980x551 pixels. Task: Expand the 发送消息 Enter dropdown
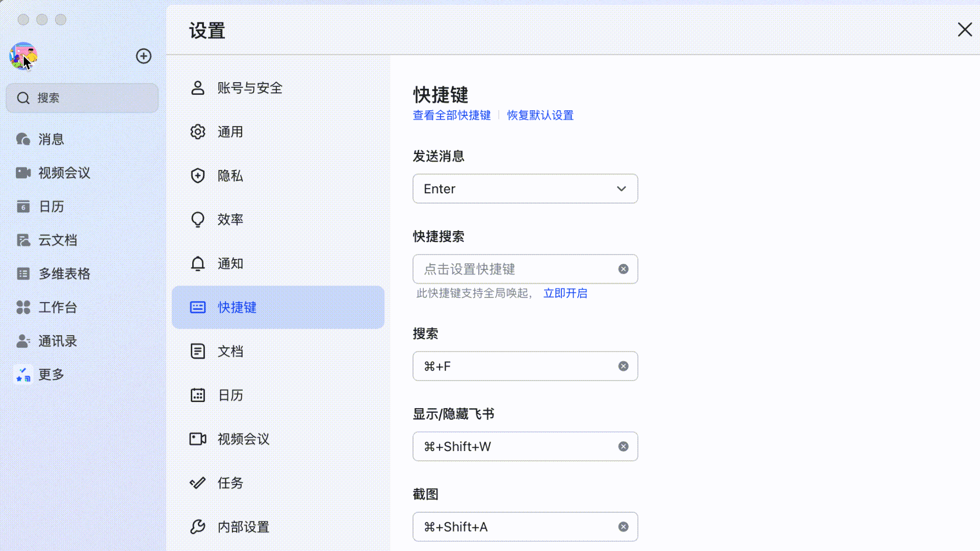pyautogui.click(x=525, y=189)
